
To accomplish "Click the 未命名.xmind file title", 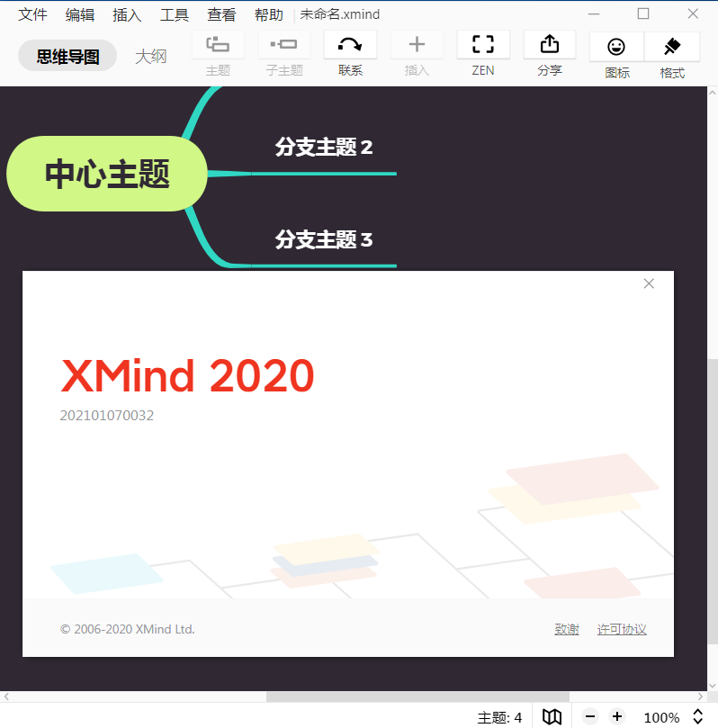I will click(340, 14).
